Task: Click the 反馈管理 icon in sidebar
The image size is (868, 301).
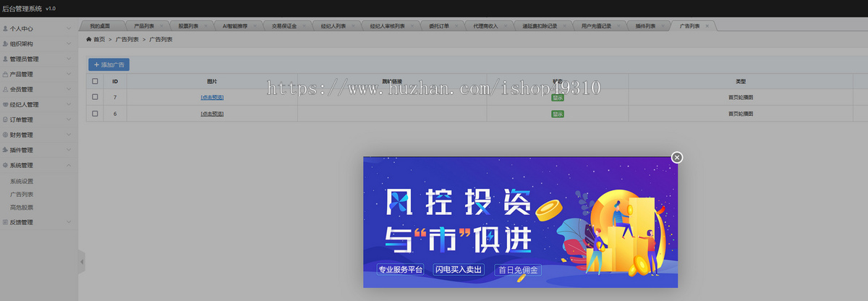Action: 5,222
